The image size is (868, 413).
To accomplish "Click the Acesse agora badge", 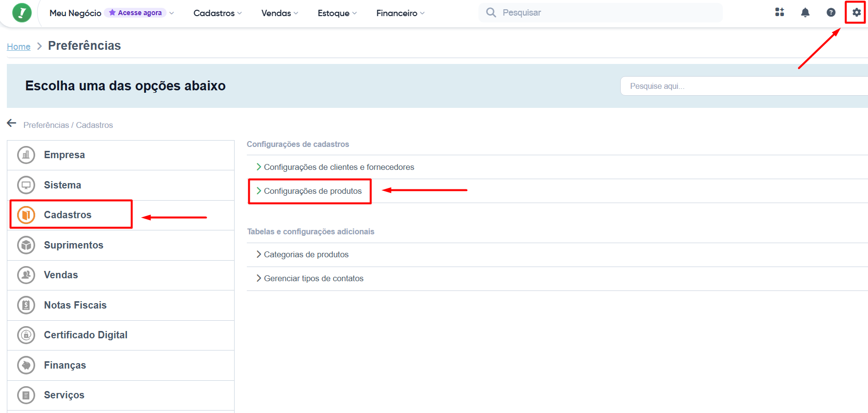I will pyautogui.click(x=135, y=13).
